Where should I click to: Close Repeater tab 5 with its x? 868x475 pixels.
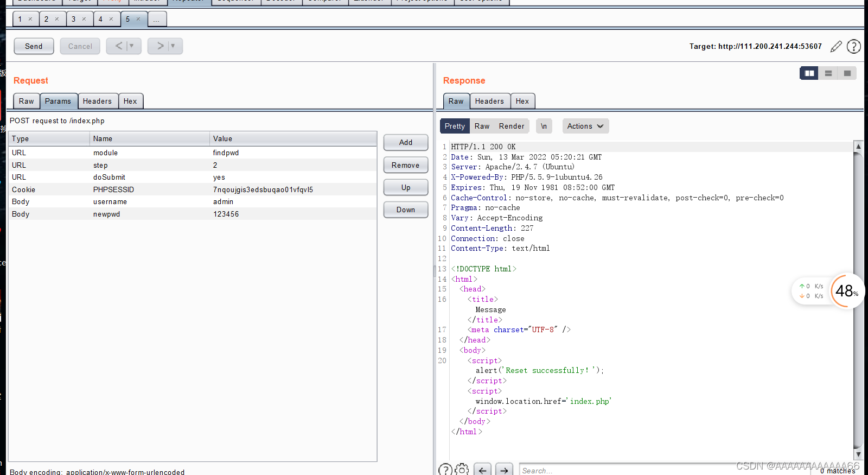click(138, 19)
